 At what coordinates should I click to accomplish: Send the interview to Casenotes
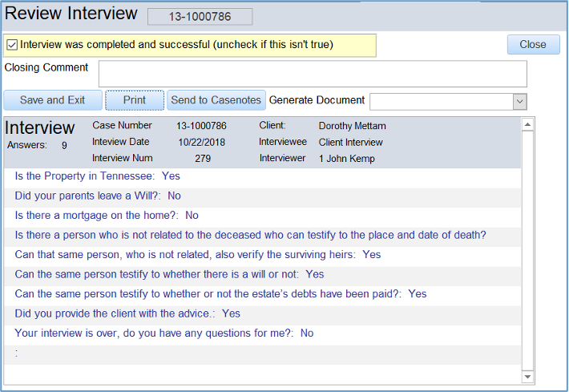click(216, 100)
